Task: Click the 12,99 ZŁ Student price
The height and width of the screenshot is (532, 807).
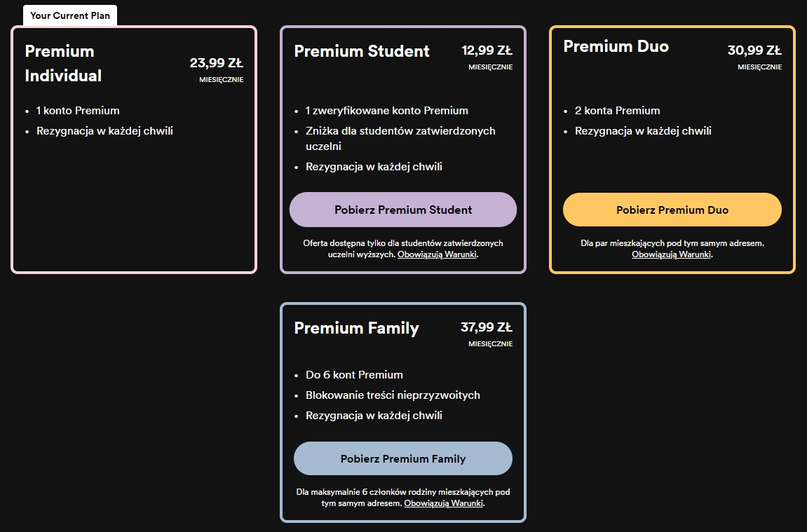Action: (x=487, y=50)
